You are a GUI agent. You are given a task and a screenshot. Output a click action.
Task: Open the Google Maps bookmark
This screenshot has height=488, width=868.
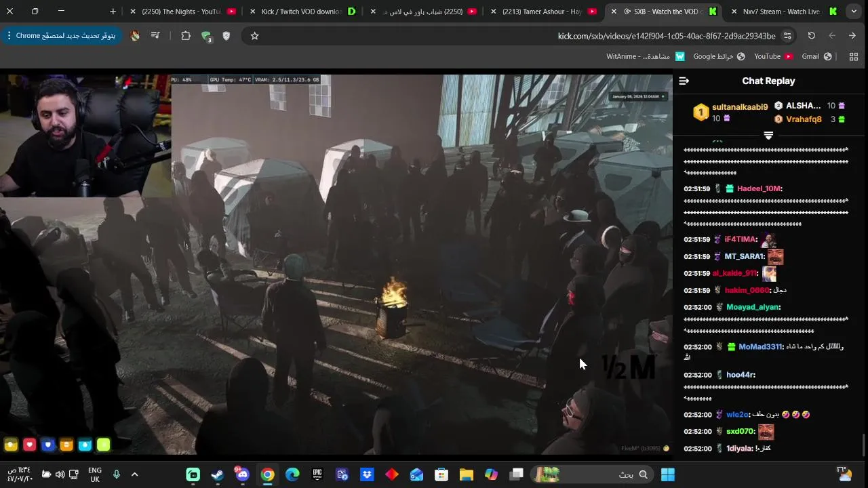click(x=719, y=57)
